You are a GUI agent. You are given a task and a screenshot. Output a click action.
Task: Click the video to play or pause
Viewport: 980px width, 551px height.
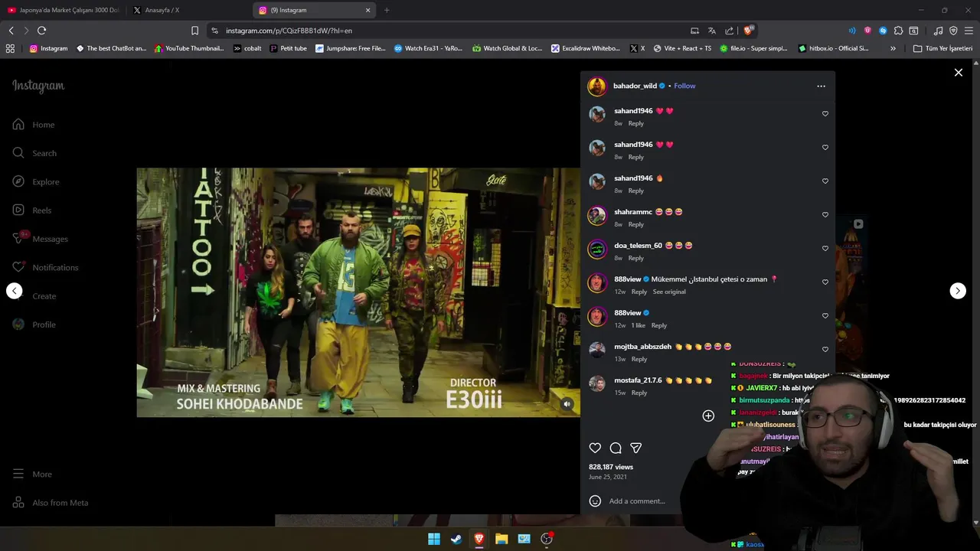pyautogui.click(x=358, y=292)
